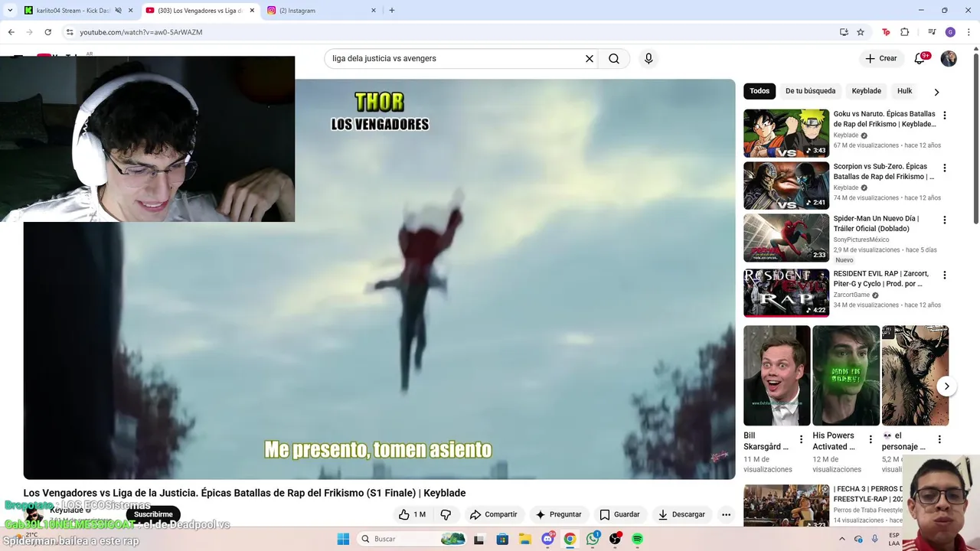
Task: Open a new browser tab
Action: click(392, 11)
